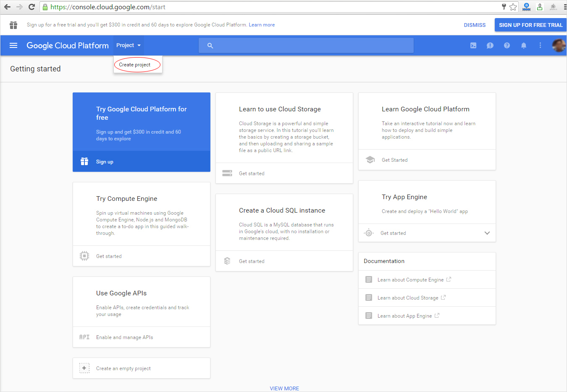Open Learn about Cloud Storage documentation

(408, 298)
